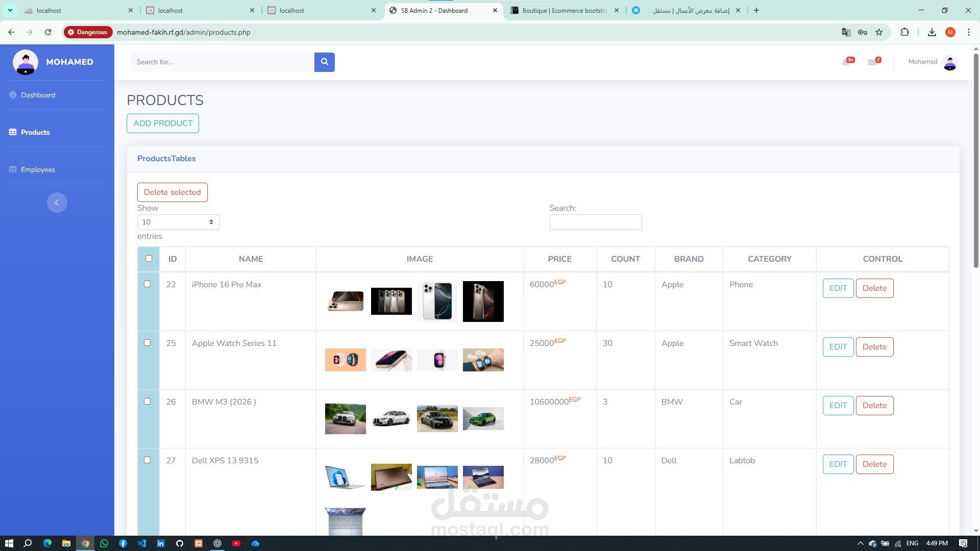Viewport: 980px width, 551px height.
Task: Open Chrome three-dot menu
Action: pos(969,32)
